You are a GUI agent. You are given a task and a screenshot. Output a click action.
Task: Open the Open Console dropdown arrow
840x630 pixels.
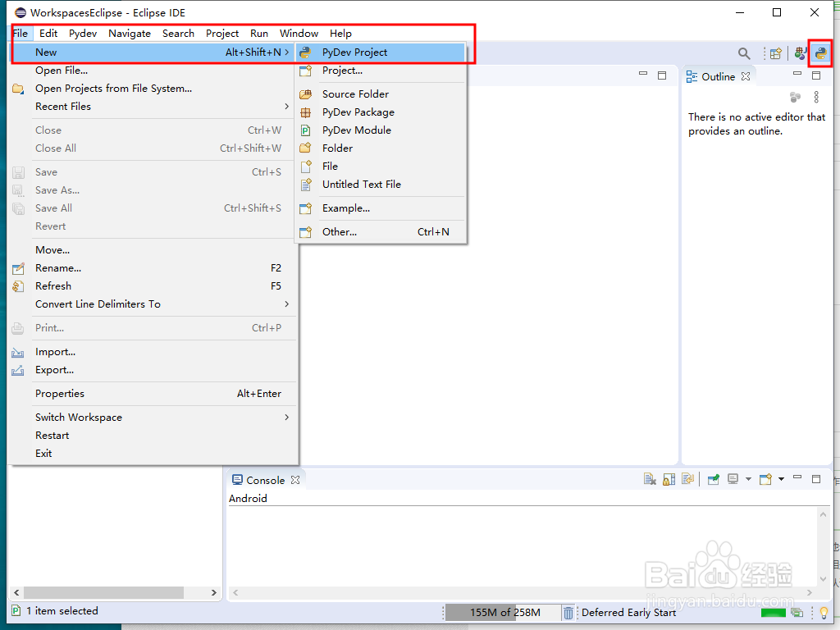coord(781,479)
